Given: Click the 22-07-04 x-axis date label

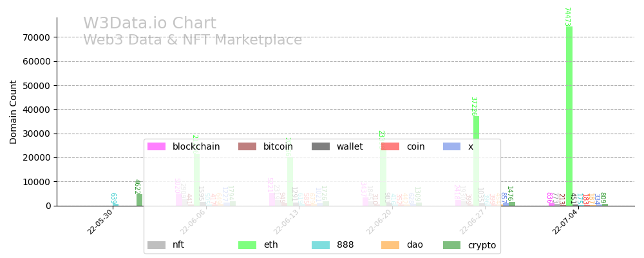Looking at the screenshot, I should 566,222.
